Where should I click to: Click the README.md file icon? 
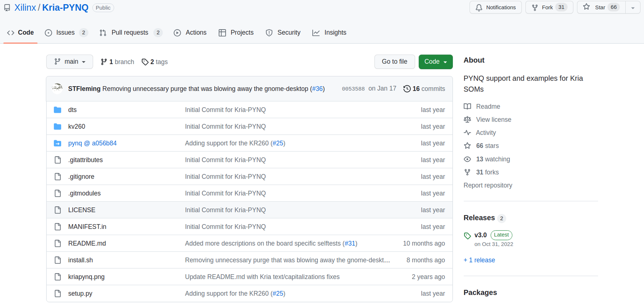[58, 243]
